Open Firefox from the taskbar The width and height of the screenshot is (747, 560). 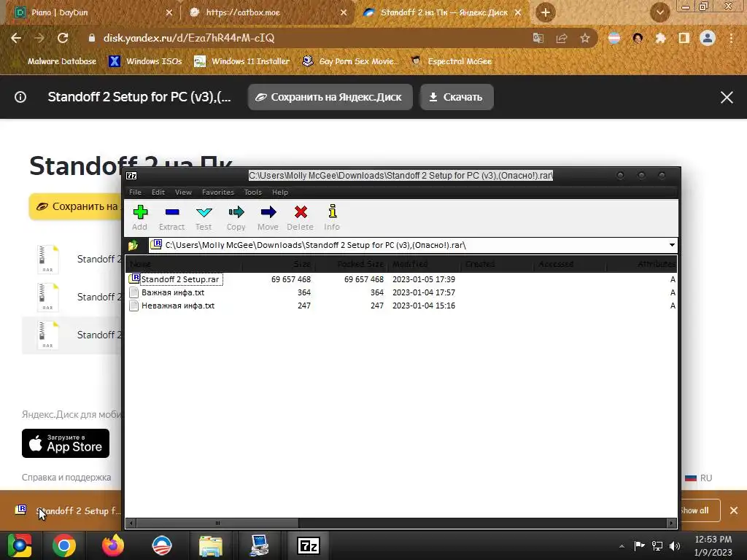pyautogui.click(x=113, y=545)
